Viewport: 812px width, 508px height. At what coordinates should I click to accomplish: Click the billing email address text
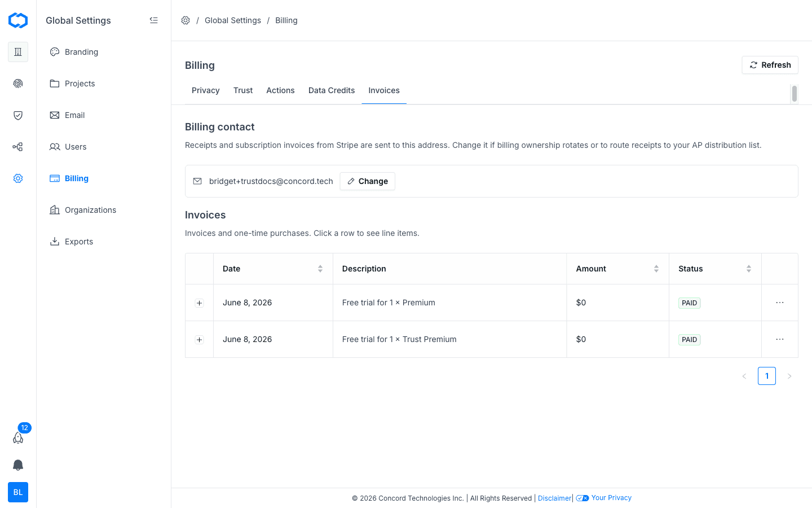pyautogui.click(x=271, y=181)
